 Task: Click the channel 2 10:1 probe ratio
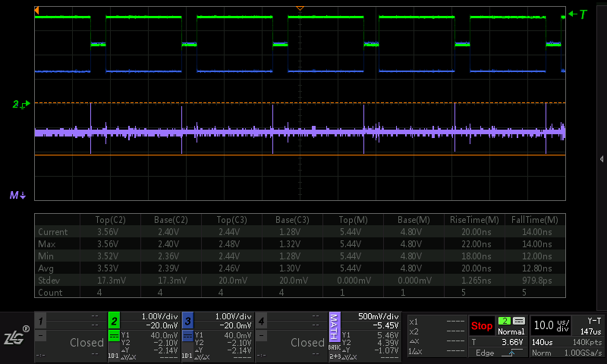[x=113, y=356]
